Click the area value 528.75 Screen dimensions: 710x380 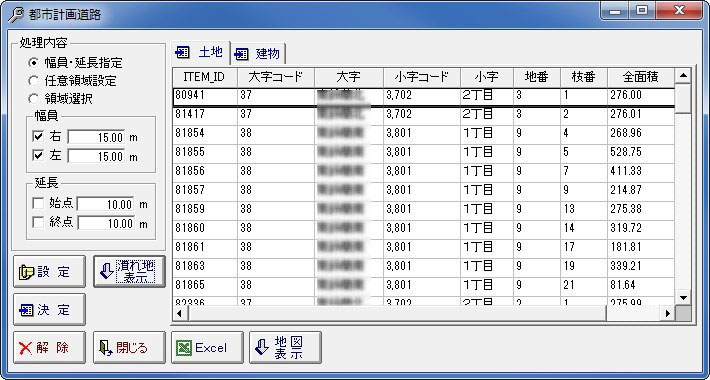pyautogui.click(x=626, y=152)
